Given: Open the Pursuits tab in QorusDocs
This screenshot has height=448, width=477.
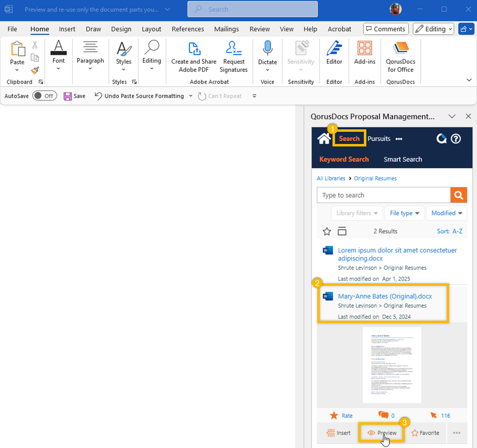Looking at the screenshot, I should pyautogui.click(x=379, y=139).
